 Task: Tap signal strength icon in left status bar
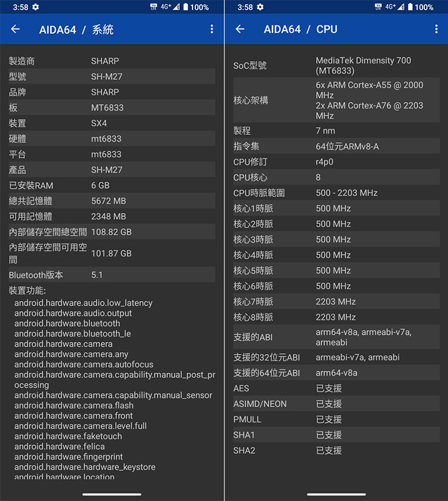pos(176,7)
